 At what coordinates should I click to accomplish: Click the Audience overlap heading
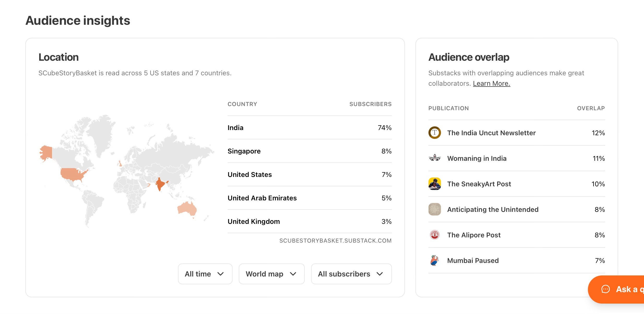(469, 57)
